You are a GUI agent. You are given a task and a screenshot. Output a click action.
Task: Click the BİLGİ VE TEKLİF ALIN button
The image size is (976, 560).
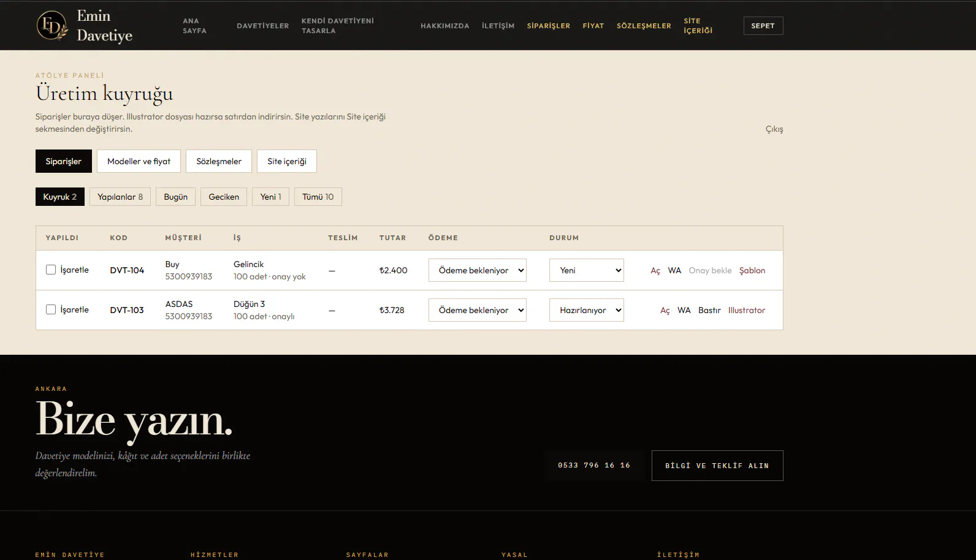coord(717,466)
